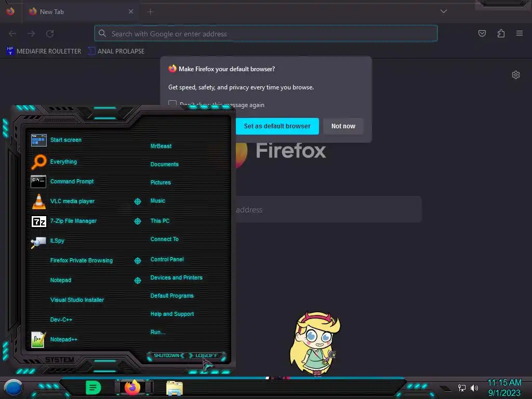Expand VLC media player jump list arrow
This screenshot has height=399, width=532.
click(137, 202)
